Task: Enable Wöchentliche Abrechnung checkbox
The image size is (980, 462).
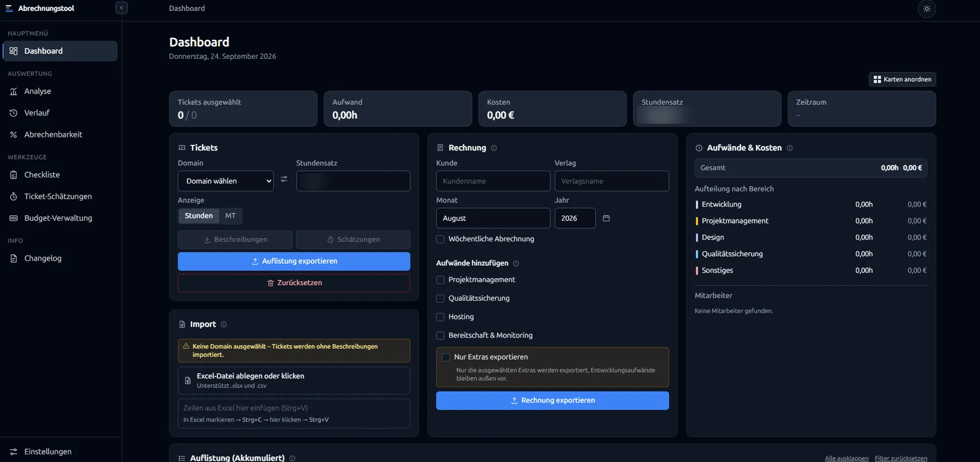Action: click(x=440, y=239)
